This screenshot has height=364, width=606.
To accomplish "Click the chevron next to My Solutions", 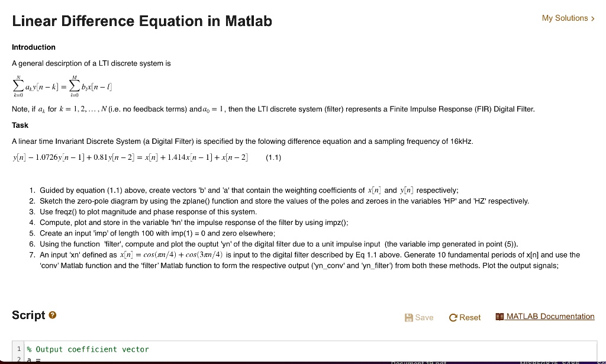I will pyautogui.click(x=592, y=18).
